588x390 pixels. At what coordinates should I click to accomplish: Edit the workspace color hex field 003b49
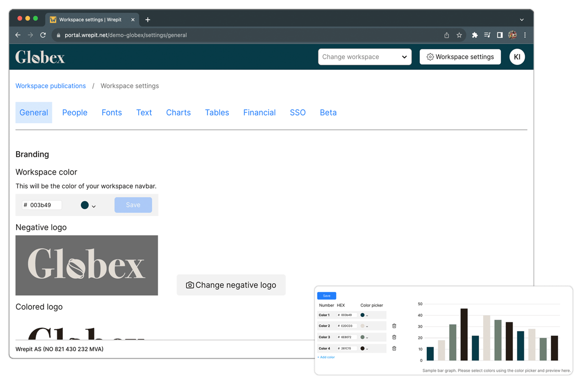pyautogui.click(x=42, y=205)
